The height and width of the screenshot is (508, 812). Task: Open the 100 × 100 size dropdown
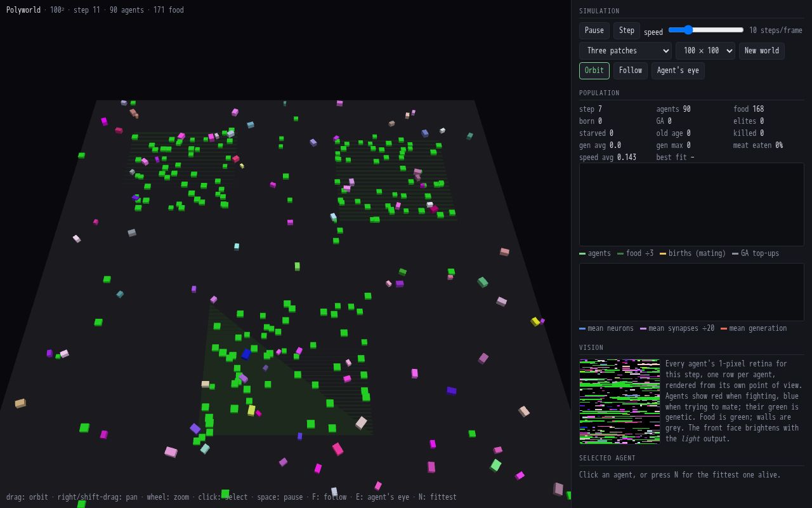pyautogui.click(x=705, y=51)
